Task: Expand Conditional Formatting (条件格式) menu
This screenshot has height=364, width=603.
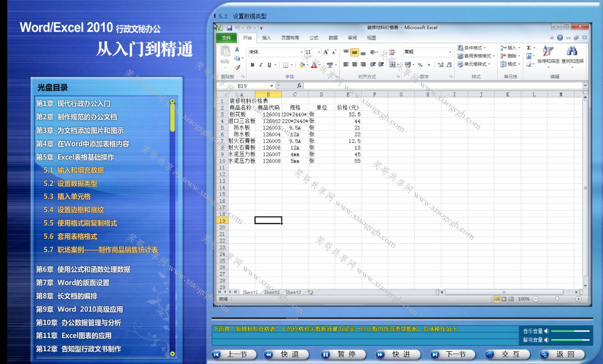Action: 472,48
